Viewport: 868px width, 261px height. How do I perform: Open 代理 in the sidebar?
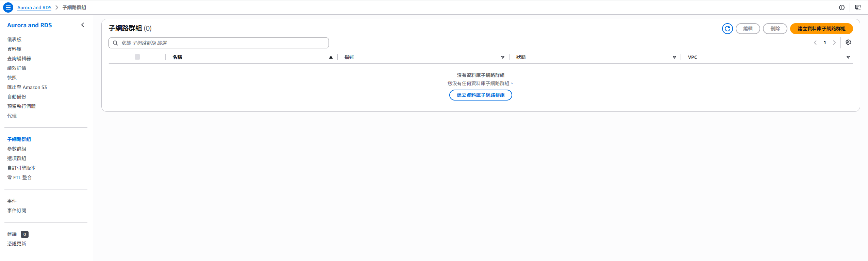(12, 116)
